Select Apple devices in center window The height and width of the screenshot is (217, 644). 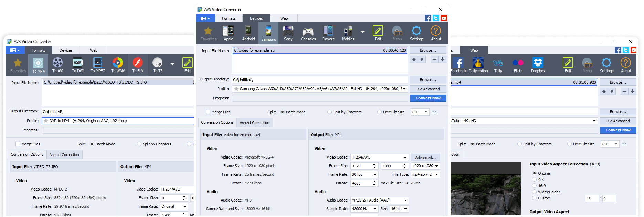coord(228,33)
